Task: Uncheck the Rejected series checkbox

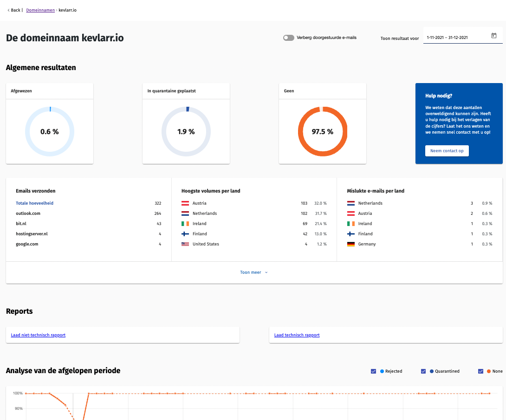Action: [374, 371]
